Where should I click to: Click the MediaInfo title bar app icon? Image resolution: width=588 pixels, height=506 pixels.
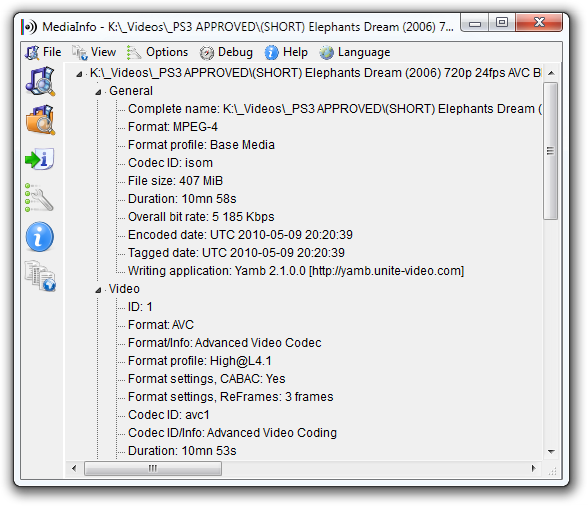pos(29,27)
